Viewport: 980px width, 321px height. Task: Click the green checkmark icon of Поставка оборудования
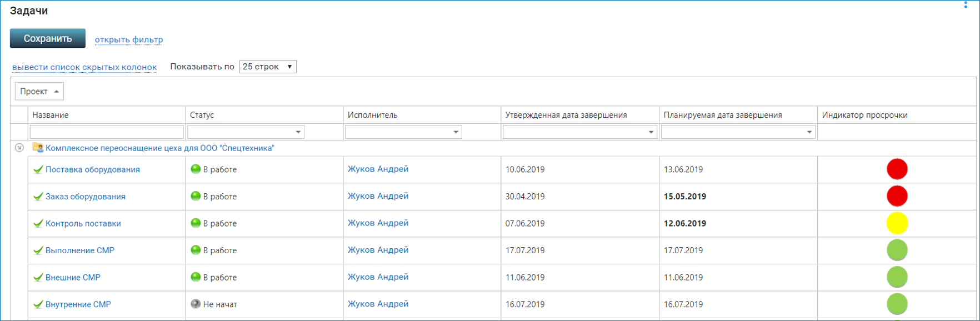click(x=38, y=169)
